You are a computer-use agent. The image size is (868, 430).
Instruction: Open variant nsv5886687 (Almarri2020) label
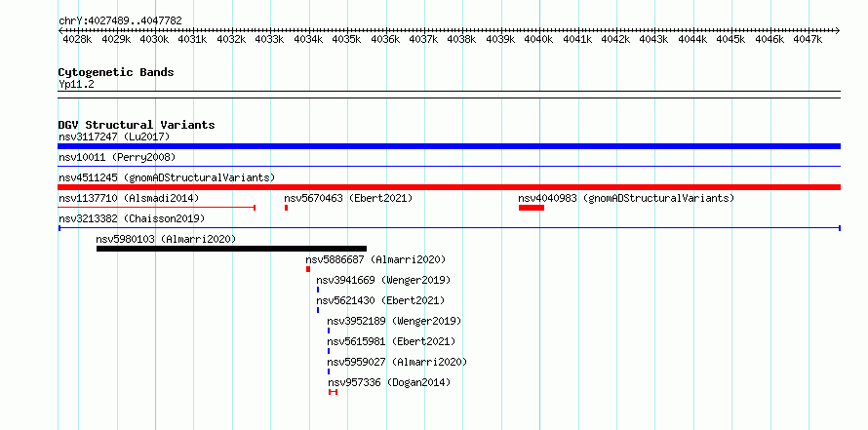[x=375, y=259]
